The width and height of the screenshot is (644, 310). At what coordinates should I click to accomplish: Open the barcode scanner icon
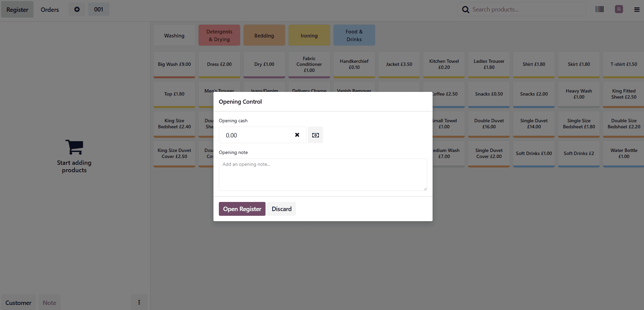pos(599,9)
